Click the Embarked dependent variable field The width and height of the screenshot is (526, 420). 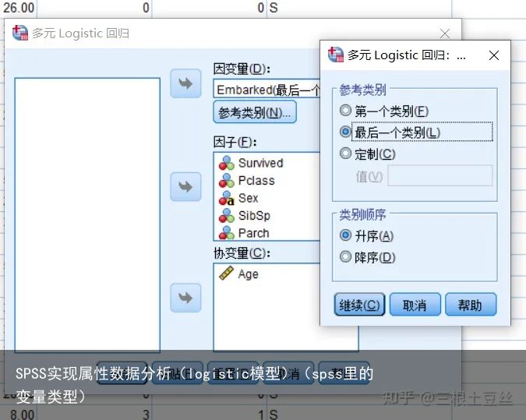click(267, 90)
